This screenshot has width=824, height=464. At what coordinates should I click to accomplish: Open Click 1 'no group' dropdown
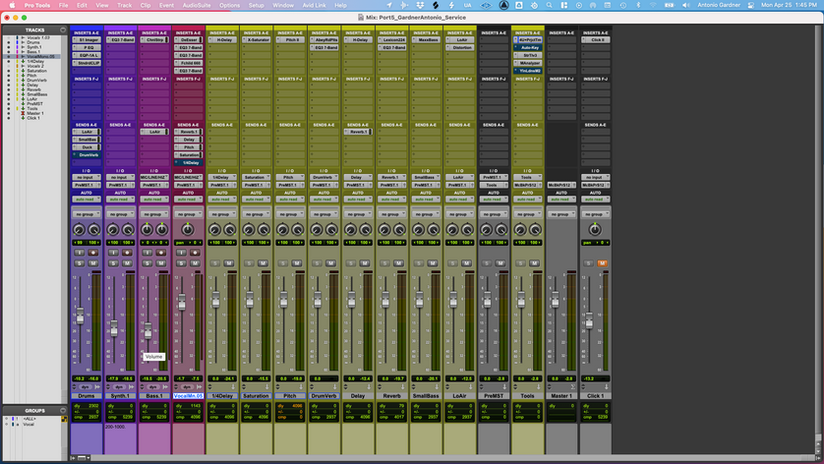595,214
